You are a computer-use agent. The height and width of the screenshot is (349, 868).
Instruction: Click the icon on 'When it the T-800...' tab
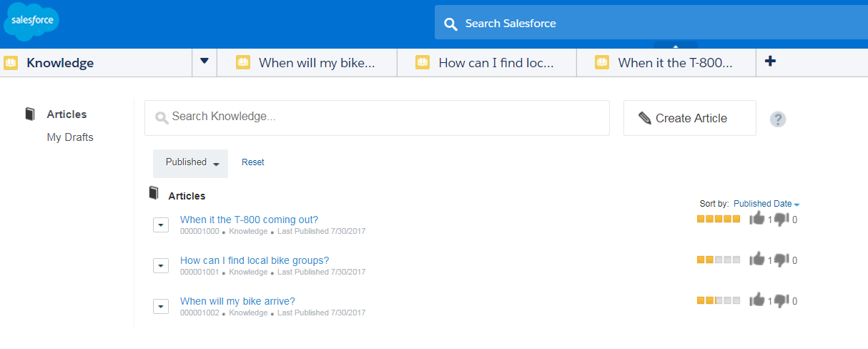[x=602, y=63]
